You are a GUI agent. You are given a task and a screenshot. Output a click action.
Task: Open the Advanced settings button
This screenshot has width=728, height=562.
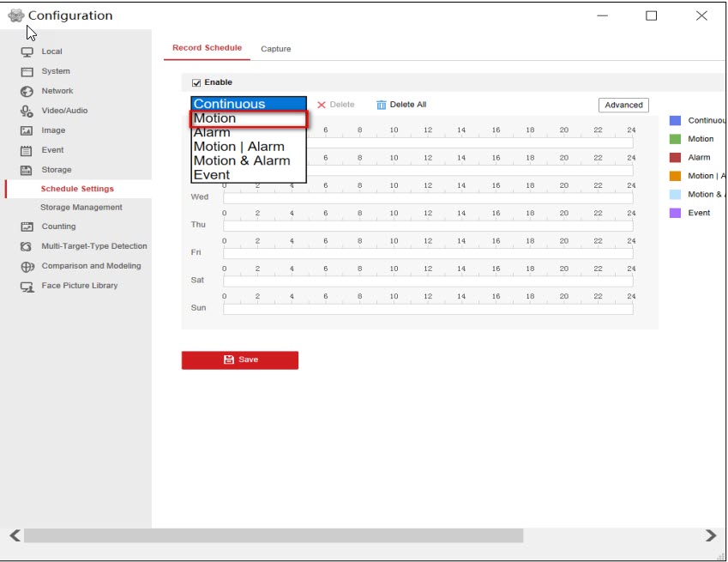pyautogui.click(x=623, y=106)
